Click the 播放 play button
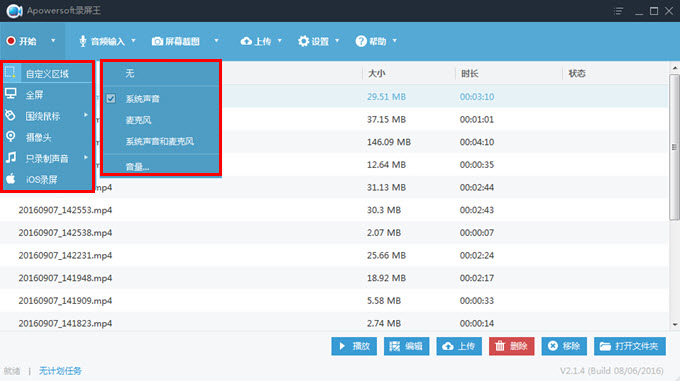The width and height of the screenshot is (680, 381). 354,346
